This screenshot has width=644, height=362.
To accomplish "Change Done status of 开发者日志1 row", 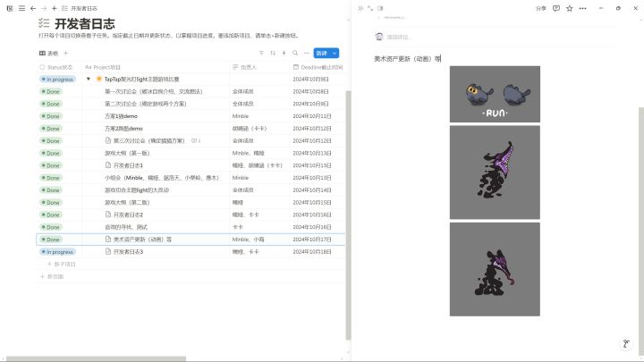I will point(50,165).
